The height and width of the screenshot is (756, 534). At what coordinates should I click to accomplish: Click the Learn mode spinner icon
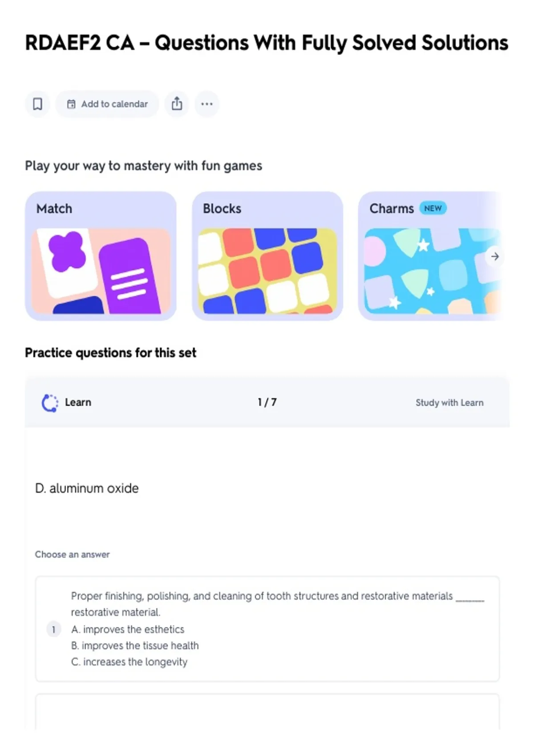[x=50, y=403]
